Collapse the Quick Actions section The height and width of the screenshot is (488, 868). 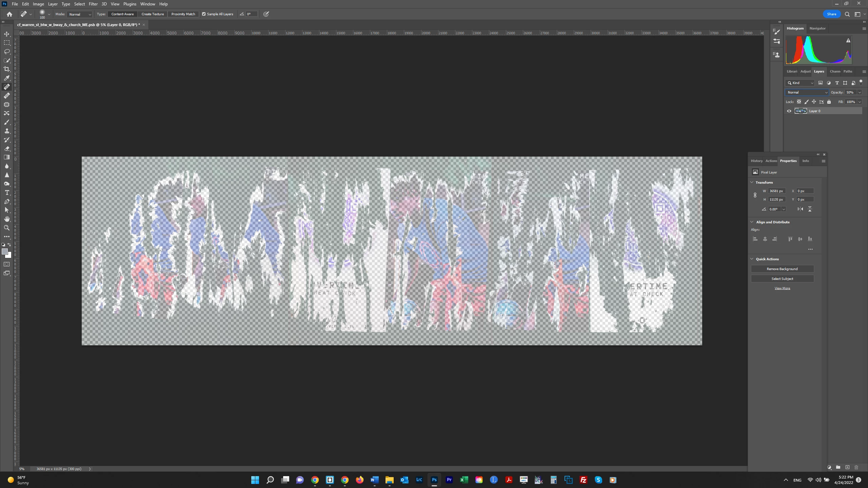tap(752, 259)
